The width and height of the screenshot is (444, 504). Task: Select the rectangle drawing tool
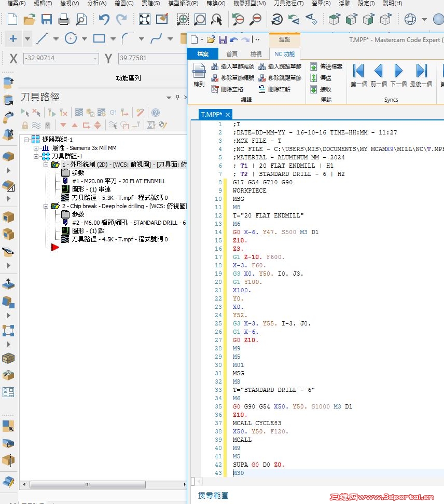coord(99,39)
